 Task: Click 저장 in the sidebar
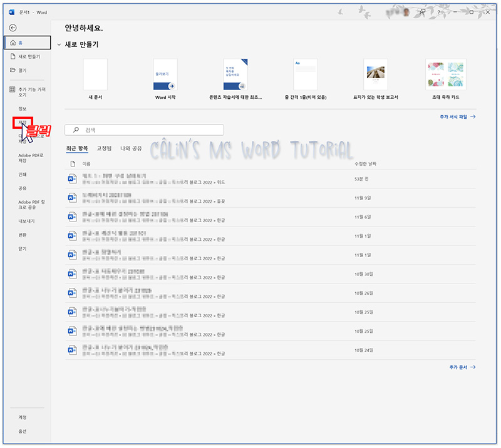point(23,122)
